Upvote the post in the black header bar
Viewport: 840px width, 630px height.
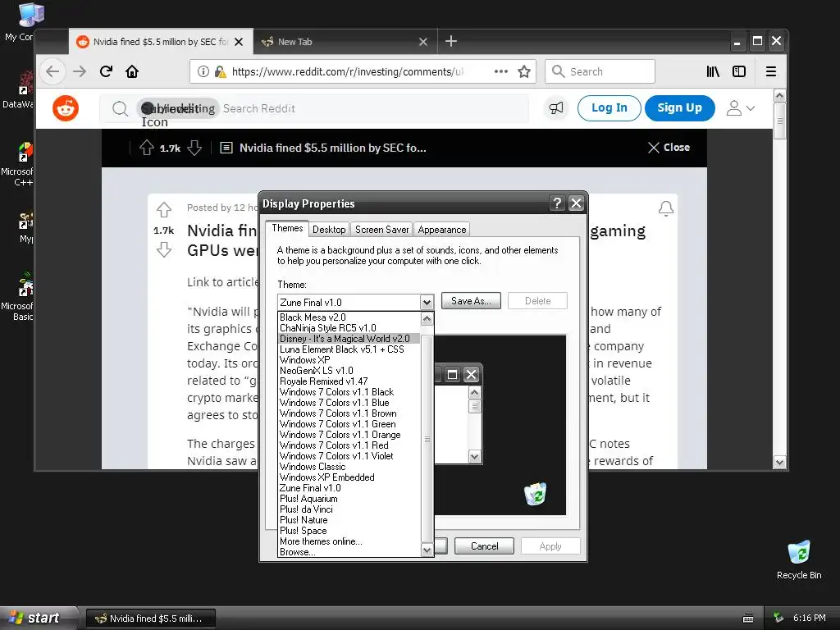pyautogui.click(x=146, y=148)
